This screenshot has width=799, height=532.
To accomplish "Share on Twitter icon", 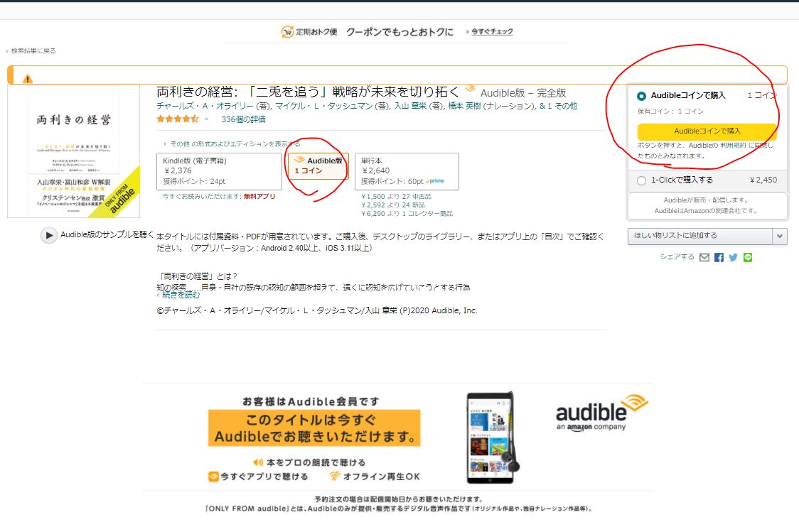I will pos(733,257).
